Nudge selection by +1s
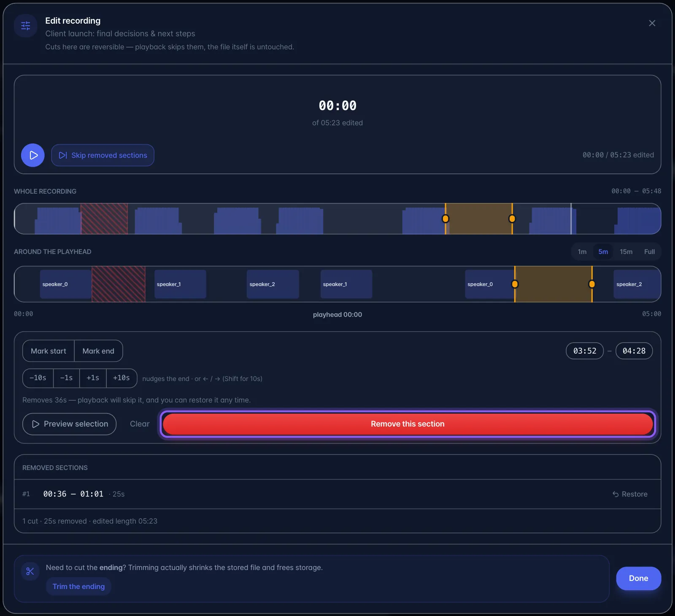The height and width of the screenshot is (616, 675). [x=93, y=378]
